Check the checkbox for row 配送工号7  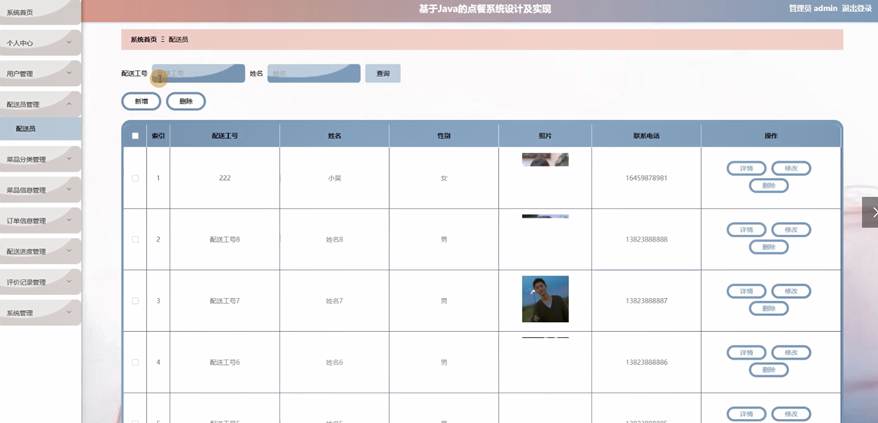click(x=135, y=301)
